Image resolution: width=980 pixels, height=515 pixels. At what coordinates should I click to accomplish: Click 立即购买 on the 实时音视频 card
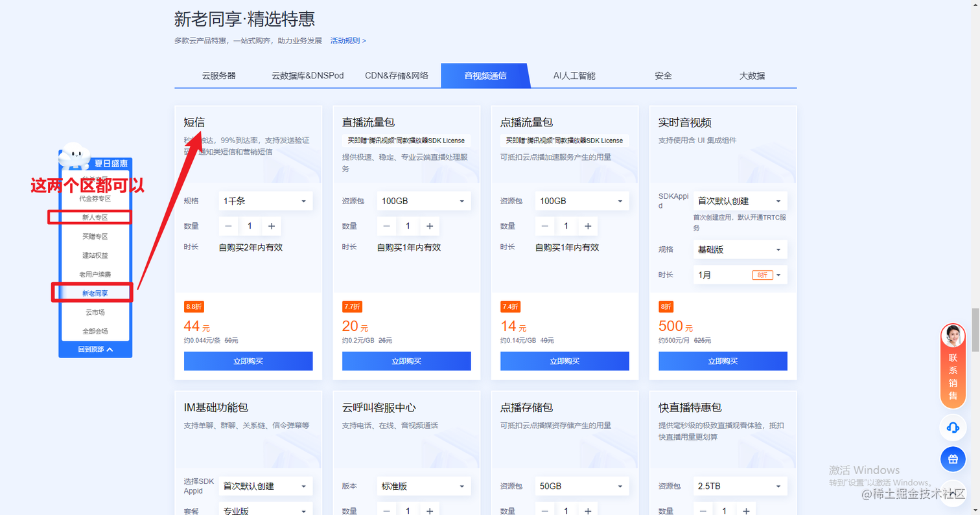coord(722,361)
